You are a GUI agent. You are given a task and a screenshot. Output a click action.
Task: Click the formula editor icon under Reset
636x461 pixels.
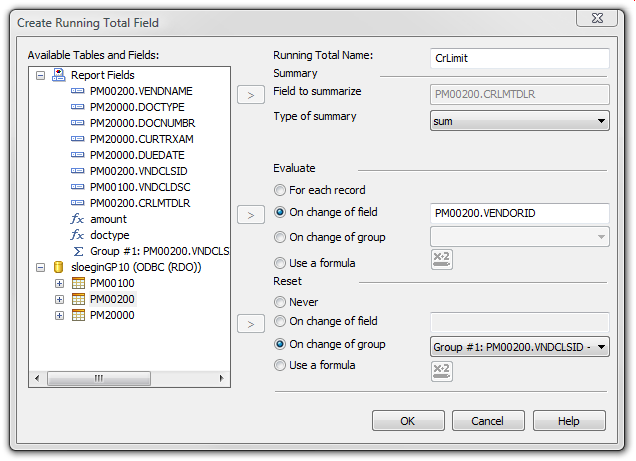click(x=440, y=371)
